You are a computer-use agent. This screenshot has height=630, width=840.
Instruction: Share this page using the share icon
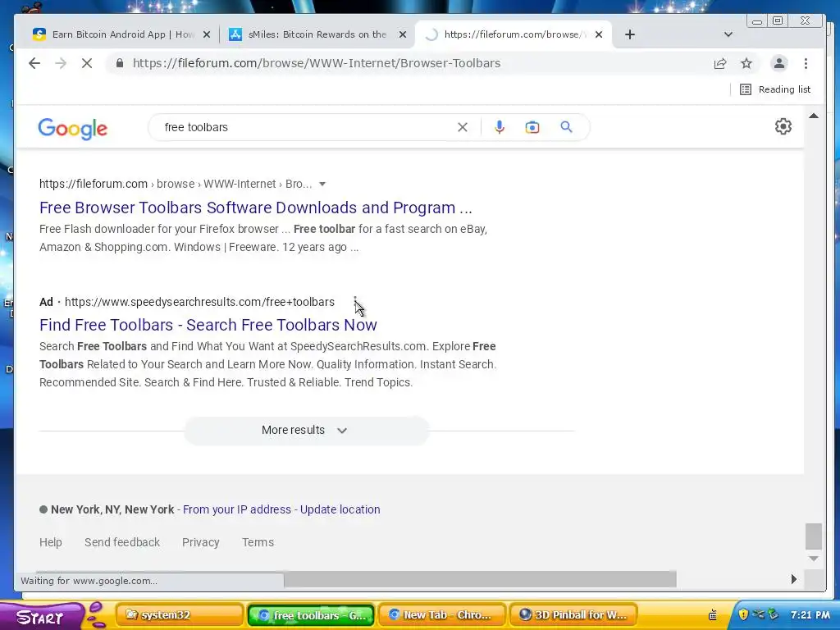(720, 63)
